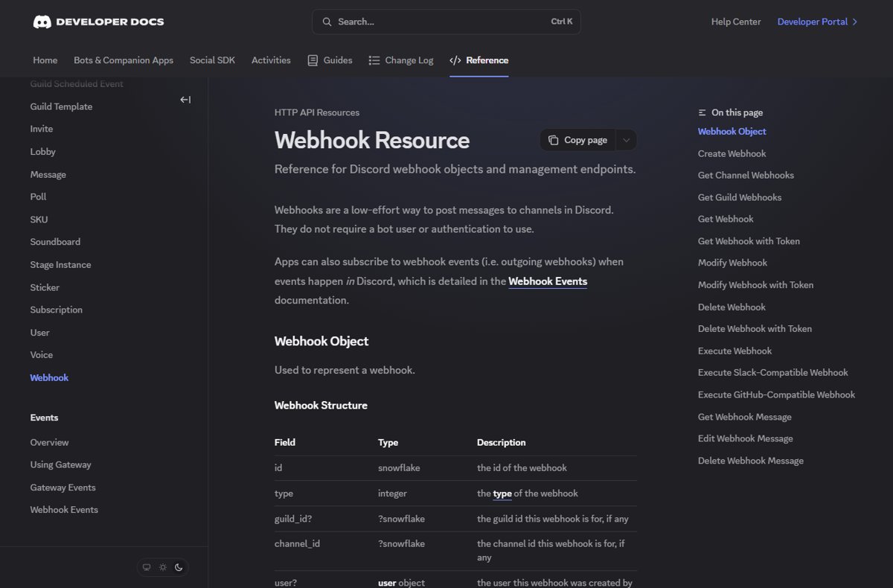Open the Social SDK tab
Image resolution: width=893 pixels, height=588 pixels.
point(212,60)
